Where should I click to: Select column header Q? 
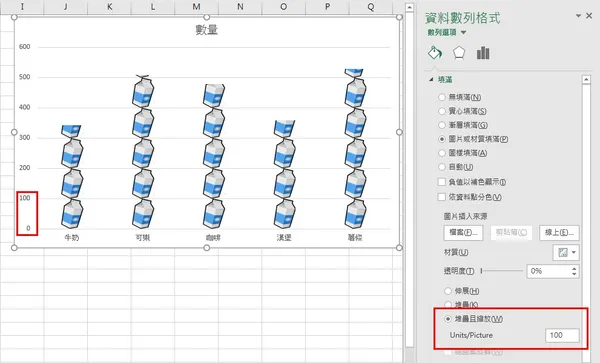(371, 7)
